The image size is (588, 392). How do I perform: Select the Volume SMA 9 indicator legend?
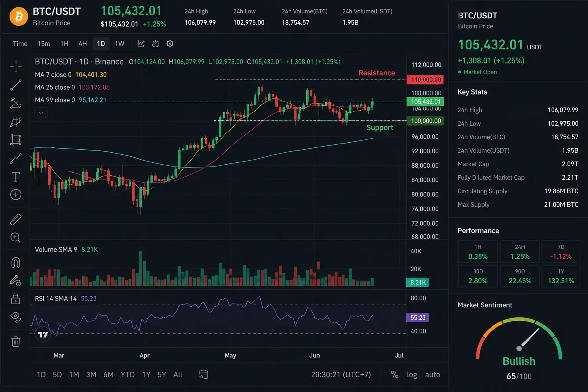point(66,250)
